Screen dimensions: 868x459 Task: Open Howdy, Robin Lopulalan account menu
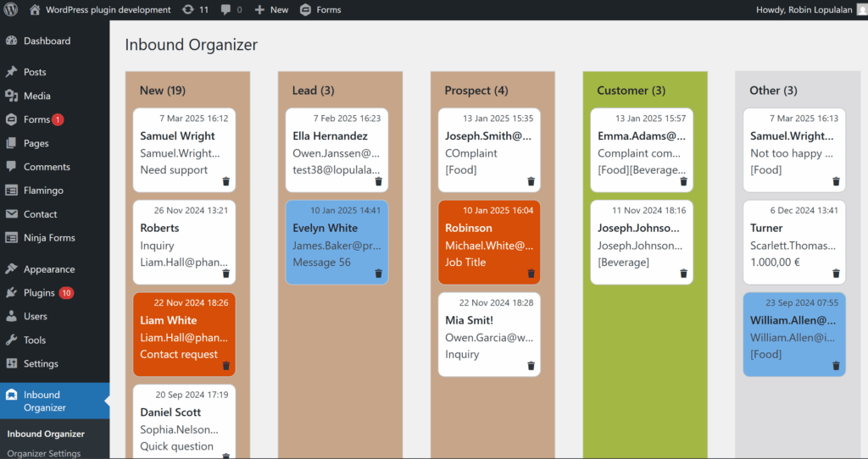click(x=807, y=10)
